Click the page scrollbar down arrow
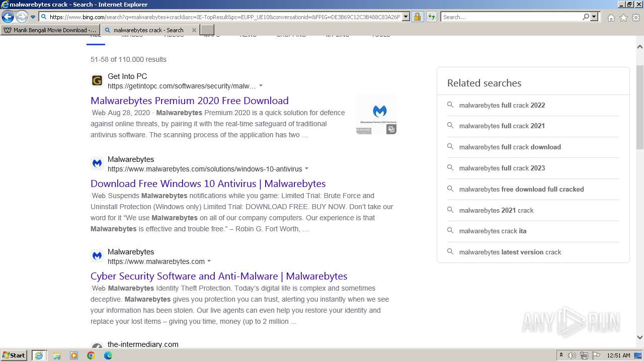This screenshot has height=362, width=644. [640, 337]
